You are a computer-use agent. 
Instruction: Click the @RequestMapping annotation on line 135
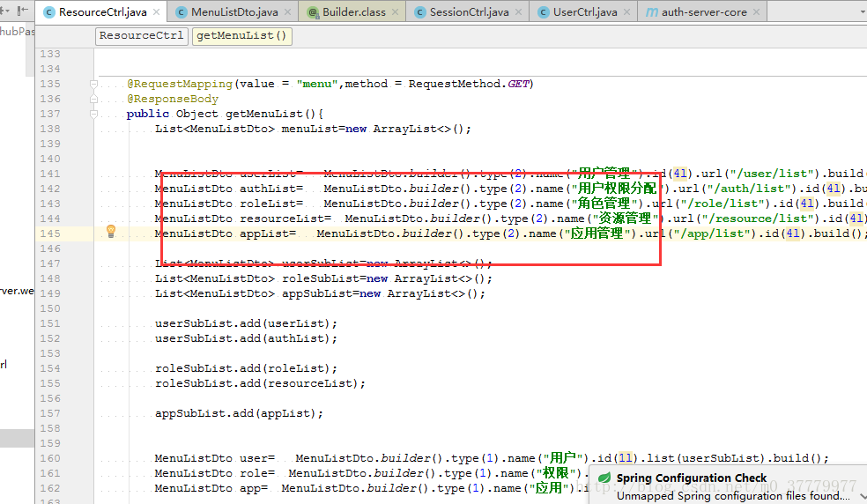coord(180,84)
